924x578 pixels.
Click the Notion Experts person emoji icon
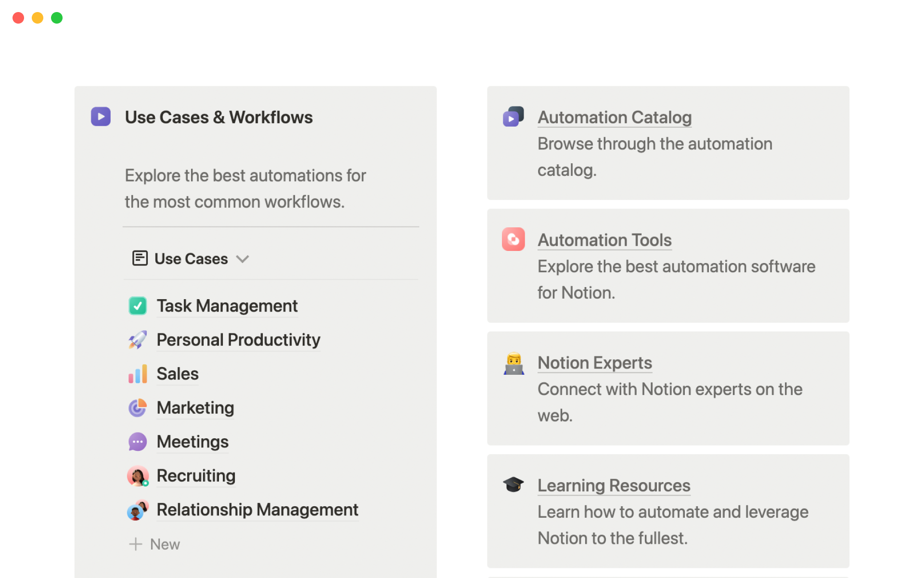513,363
